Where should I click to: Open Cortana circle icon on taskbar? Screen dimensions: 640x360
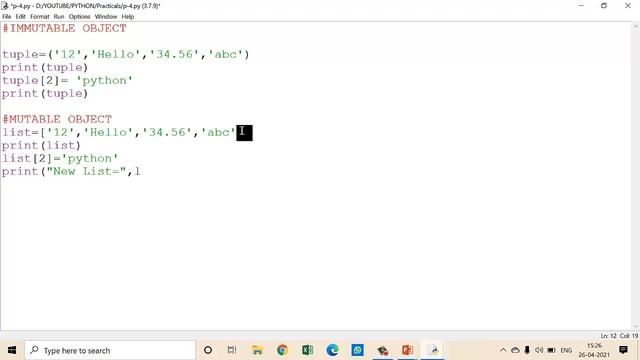point(208,350)
